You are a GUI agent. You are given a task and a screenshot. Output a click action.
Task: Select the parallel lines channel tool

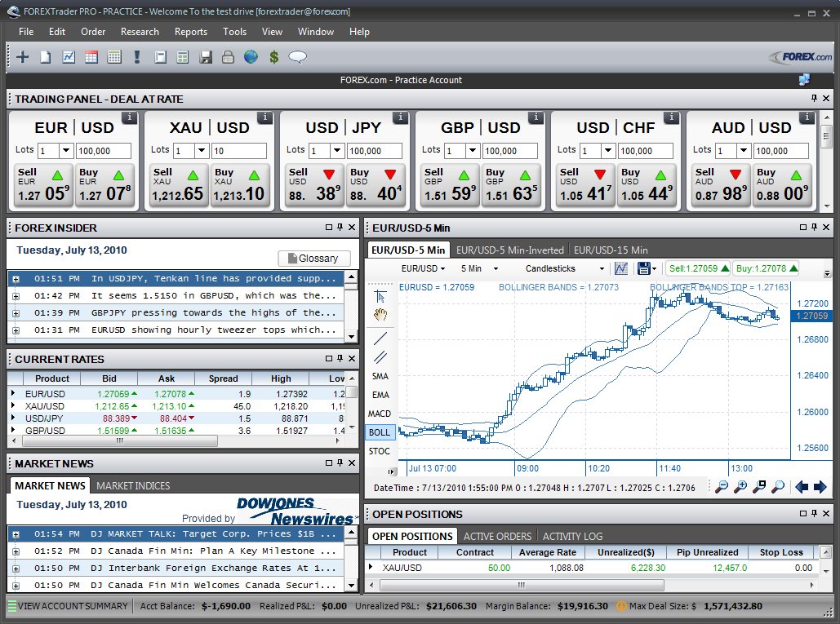tap(380, 357)
